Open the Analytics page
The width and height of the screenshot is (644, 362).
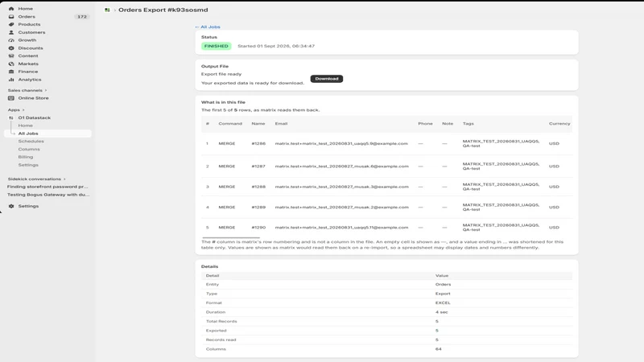(30, 80)
